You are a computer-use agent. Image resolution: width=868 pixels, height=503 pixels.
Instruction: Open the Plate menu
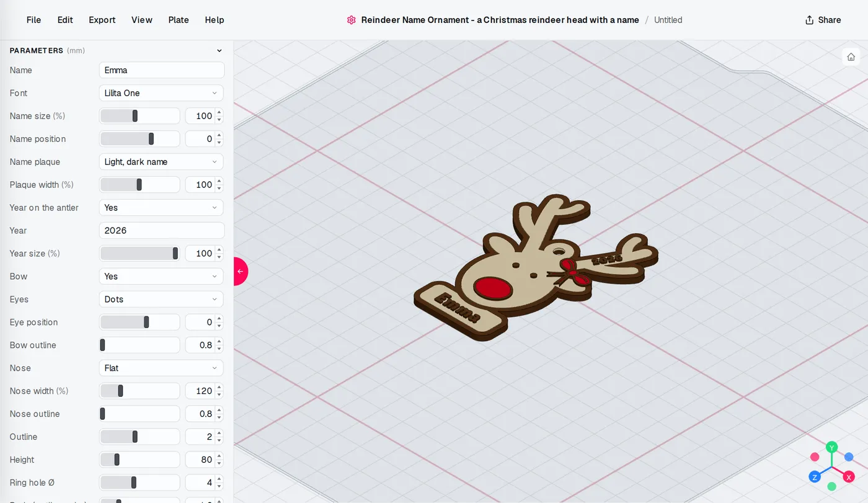179,20
